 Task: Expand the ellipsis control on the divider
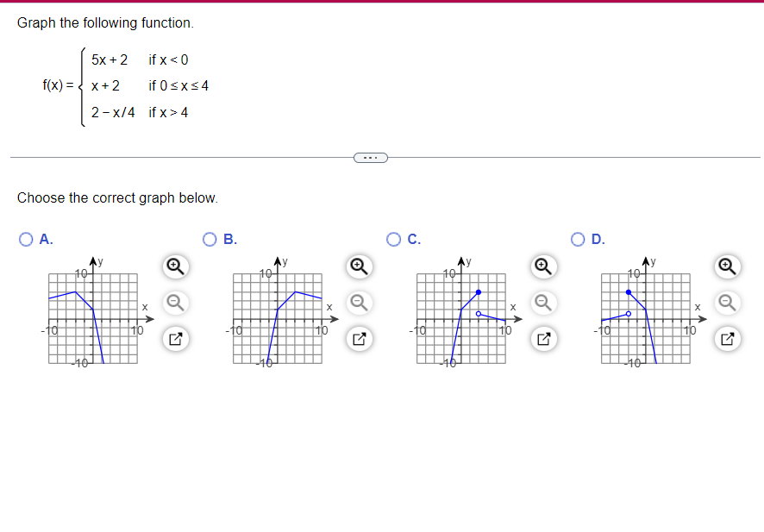tap(371, 157)
